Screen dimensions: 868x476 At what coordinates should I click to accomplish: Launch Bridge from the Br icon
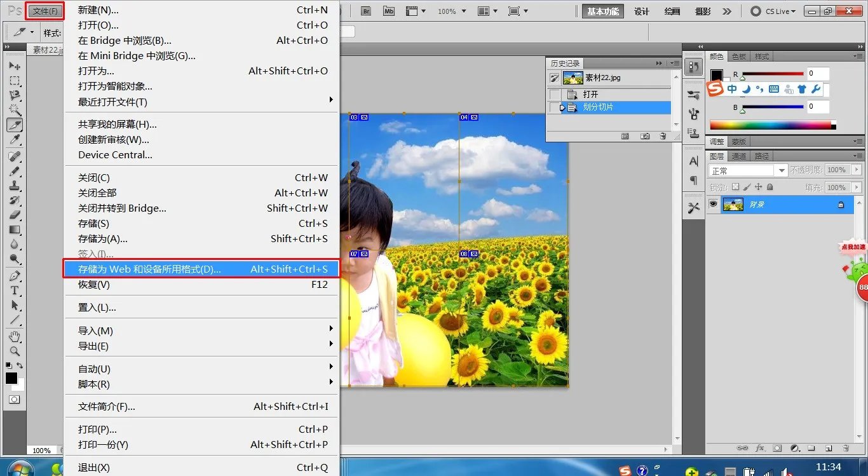366,11
